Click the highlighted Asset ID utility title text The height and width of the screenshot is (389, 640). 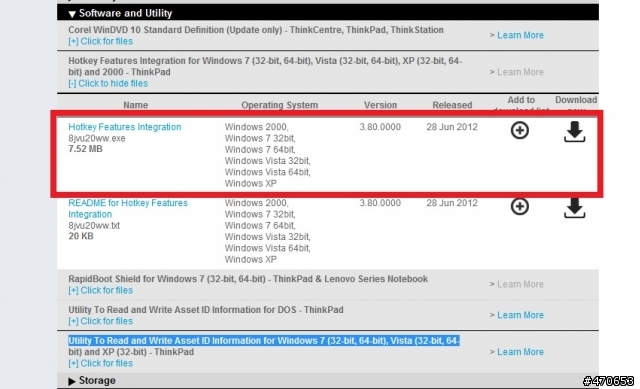click(x=264, y=340)
